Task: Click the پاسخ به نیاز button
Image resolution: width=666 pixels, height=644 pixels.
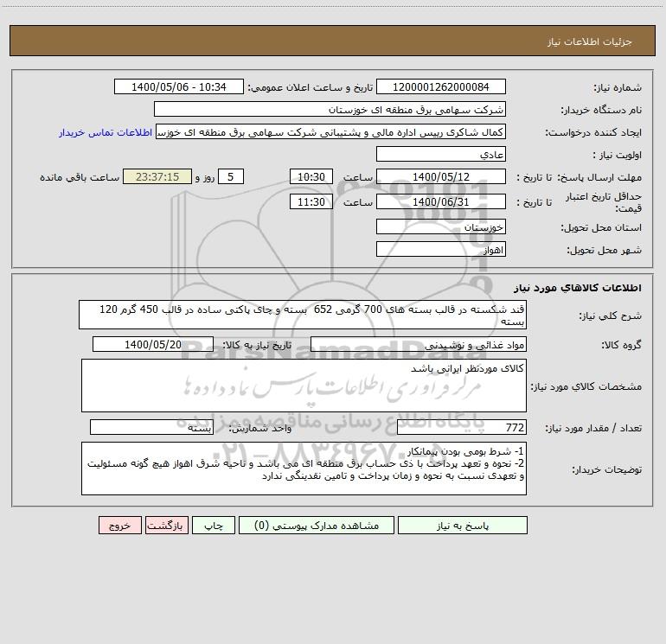Action: (x=463, y=525)
